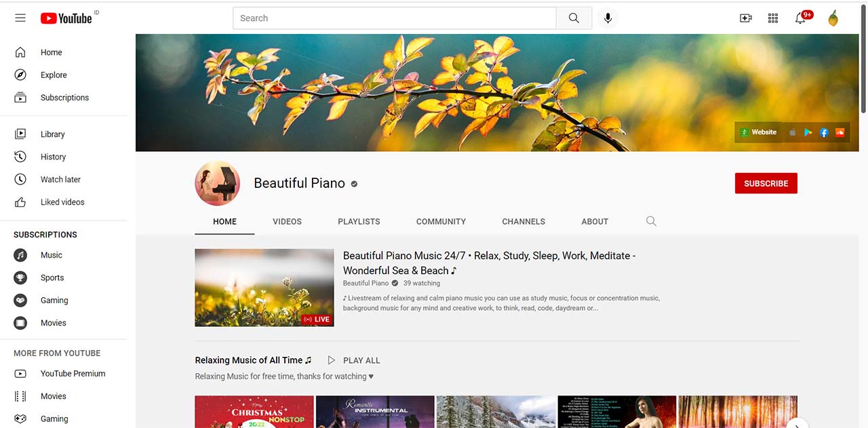This screenshot has width=868, height=428.
Task: Open the Create video icon
Action: pyautogui.click(x=745, y=18)
